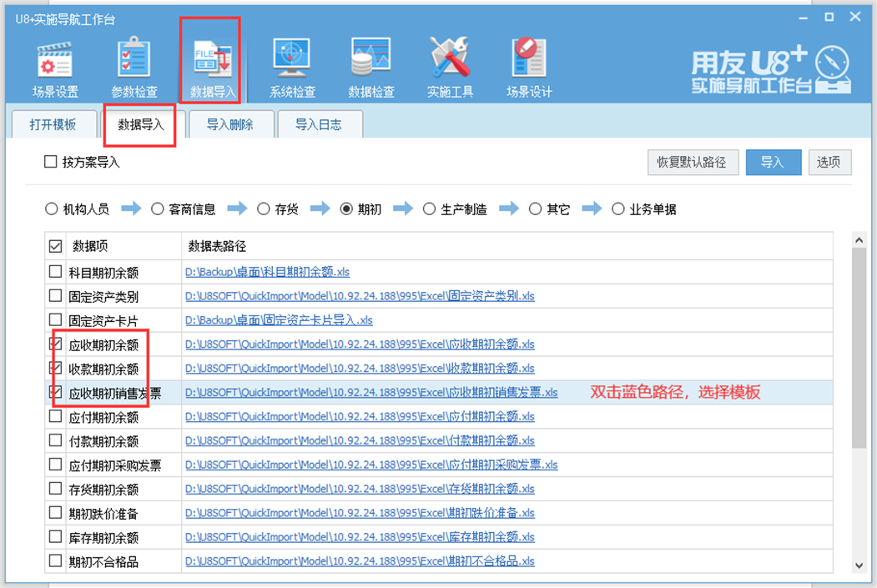Open the 固定资产卡片导入.xls path link
The image size is (877, 588).
coord(279,320)
